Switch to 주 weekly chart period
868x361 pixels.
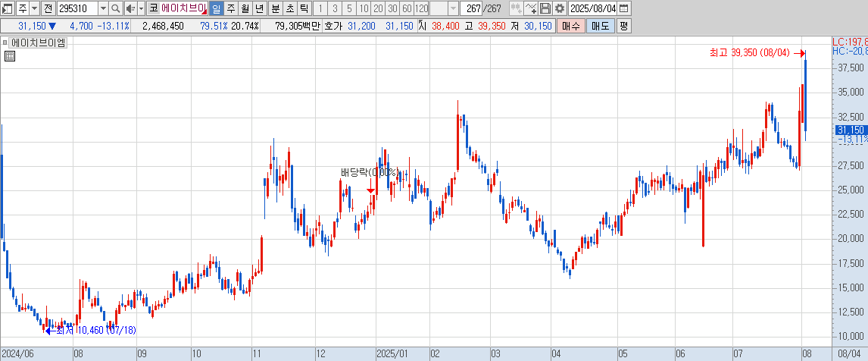click(x=230, y=8)
